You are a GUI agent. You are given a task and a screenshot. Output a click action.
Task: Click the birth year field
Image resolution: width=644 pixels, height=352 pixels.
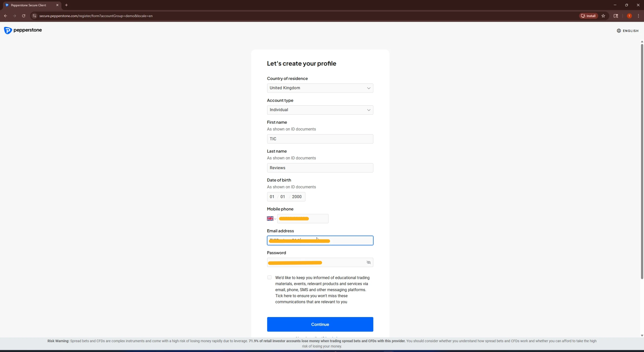tap(297, 197)
